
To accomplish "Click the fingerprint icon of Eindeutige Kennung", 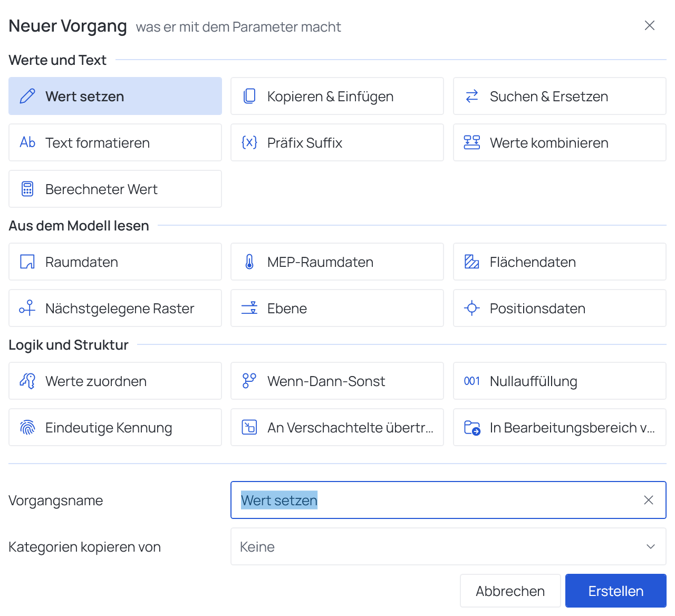I will click(27, 427).
